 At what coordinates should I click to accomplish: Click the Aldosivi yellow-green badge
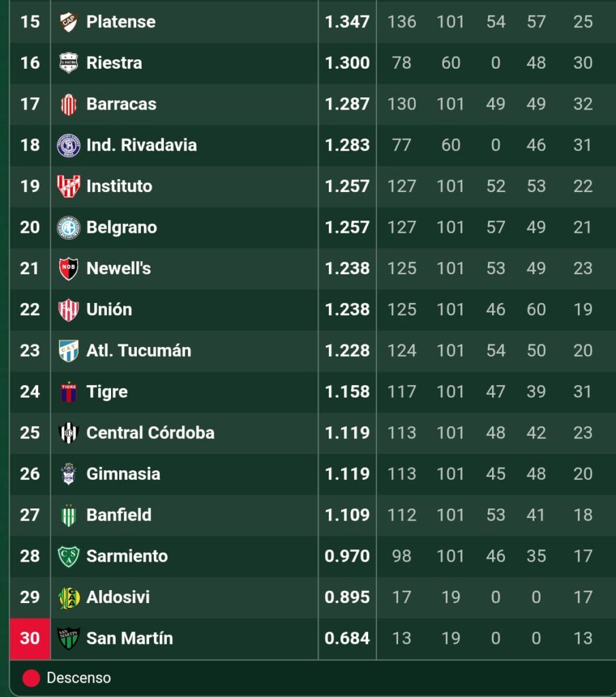coord(69,598)
